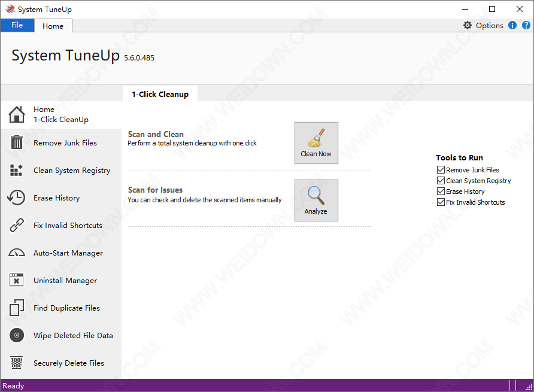Image resolution: width=534 pixels, height=392 pixels.
Task: Open the File menu
Action: click(x=17, y=25)
